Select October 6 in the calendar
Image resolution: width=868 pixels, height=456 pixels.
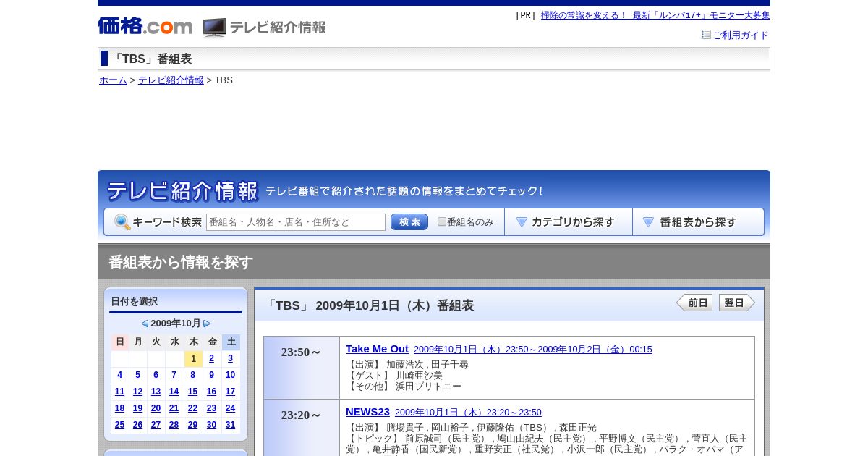156,375
